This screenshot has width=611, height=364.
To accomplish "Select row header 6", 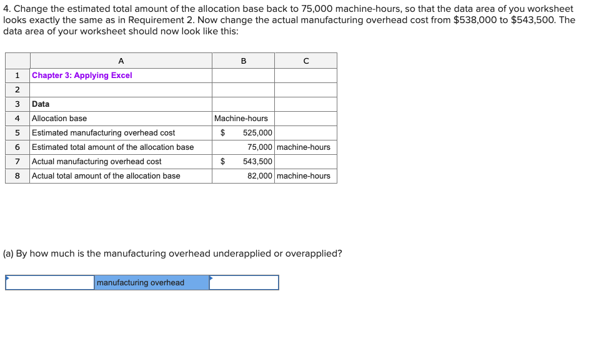I will [x=17, y=147].
